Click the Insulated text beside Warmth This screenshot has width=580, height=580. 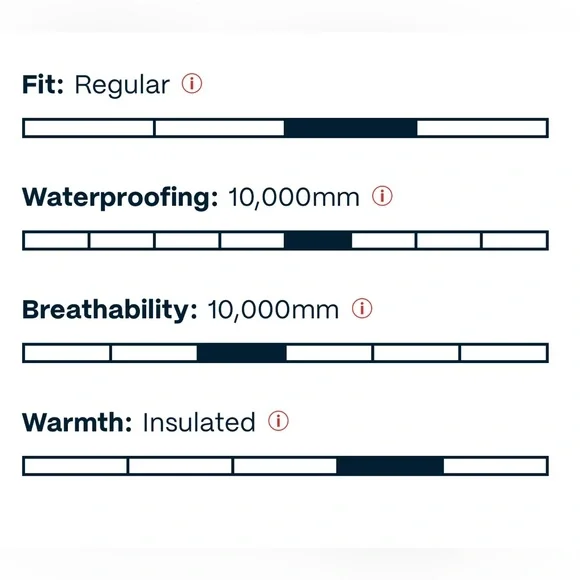(199, 422)
